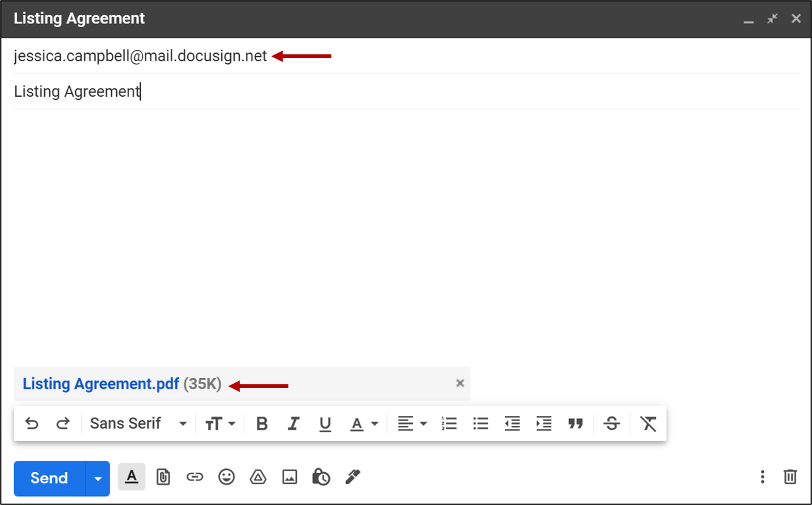Toggle italic formatting
812x505 pixels.
pos(293,423)
